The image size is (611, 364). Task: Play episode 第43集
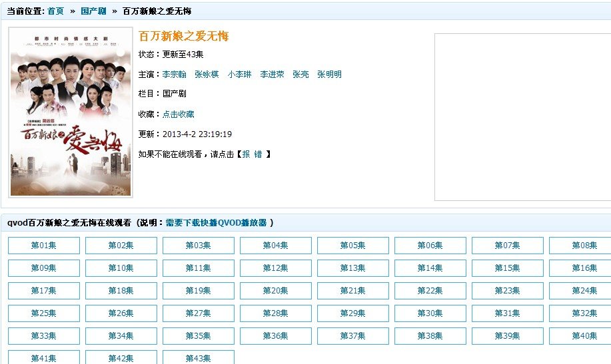coord(199,357)
